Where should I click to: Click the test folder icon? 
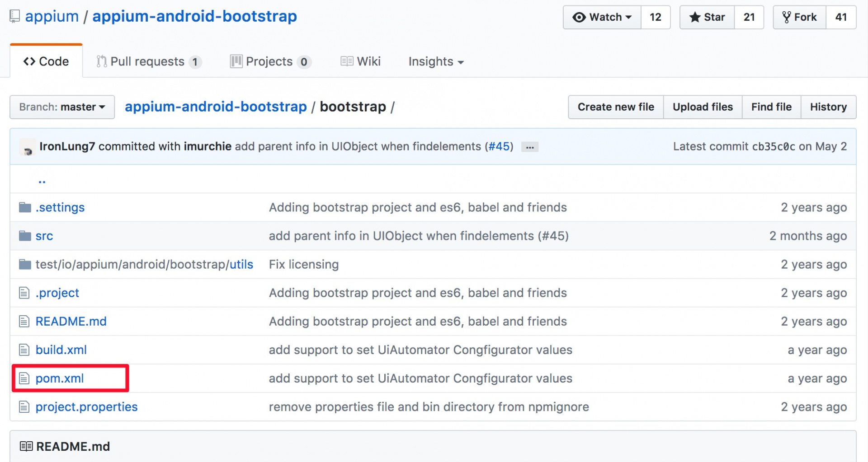point(25,264)
